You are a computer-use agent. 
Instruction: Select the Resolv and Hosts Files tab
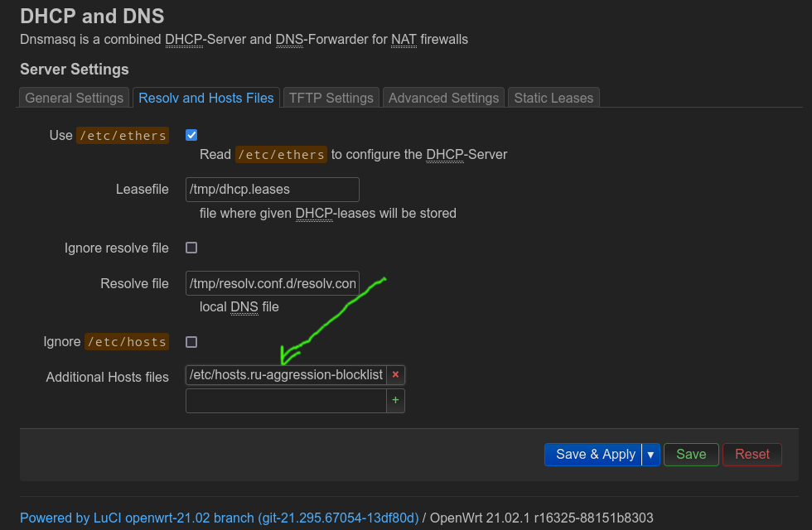pyautogui.click(x=206, y=97)
